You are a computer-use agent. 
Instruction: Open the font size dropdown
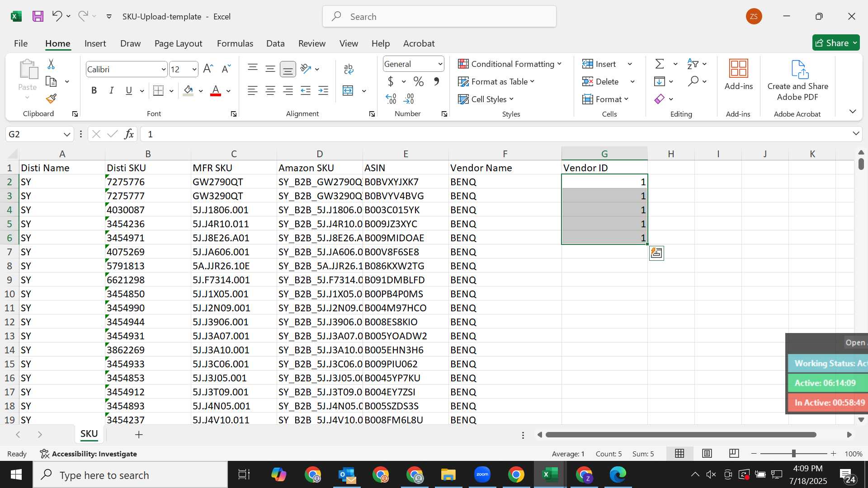tap(194, 69)
